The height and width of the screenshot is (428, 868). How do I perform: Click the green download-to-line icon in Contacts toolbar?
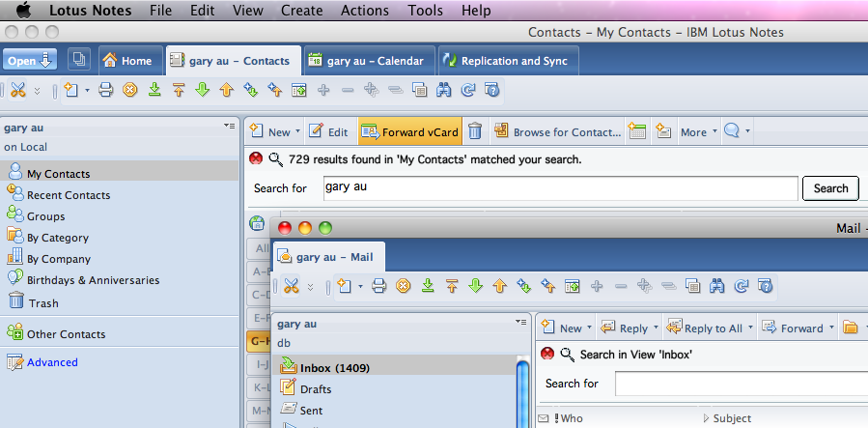pyautogui.click(x=154, y=90)
